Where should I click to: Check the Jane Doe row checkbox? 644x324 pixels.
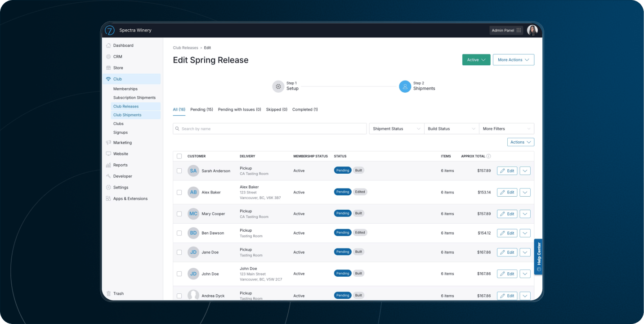pos(179,252)
